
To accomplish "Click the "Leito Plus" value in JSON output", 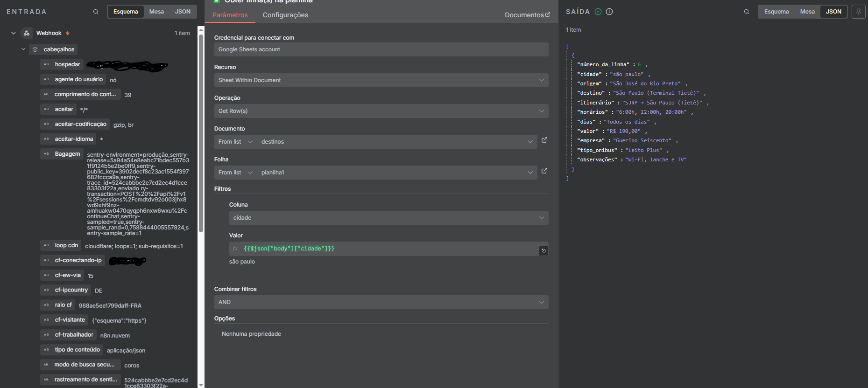I will coord(643,150).
